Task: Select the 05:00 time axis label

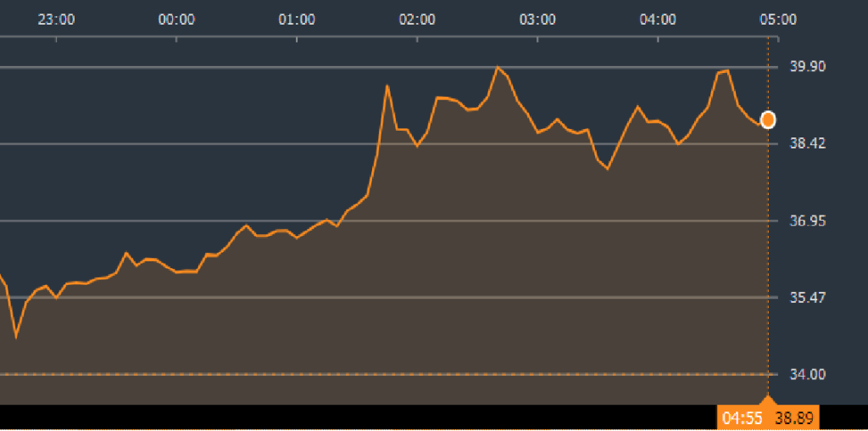Action: pos(778,20)
